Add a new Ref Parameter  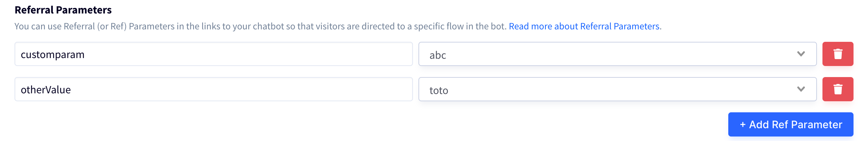click(791, 124)
